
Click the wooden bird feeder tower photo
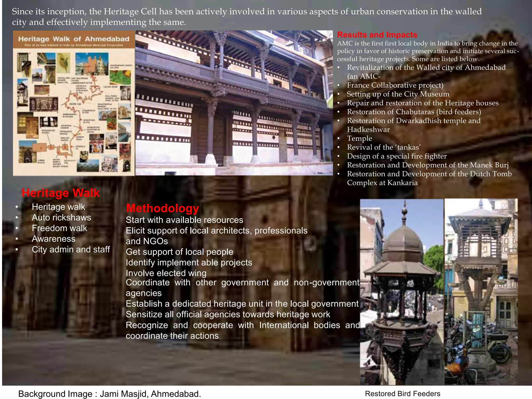(481, 291)
